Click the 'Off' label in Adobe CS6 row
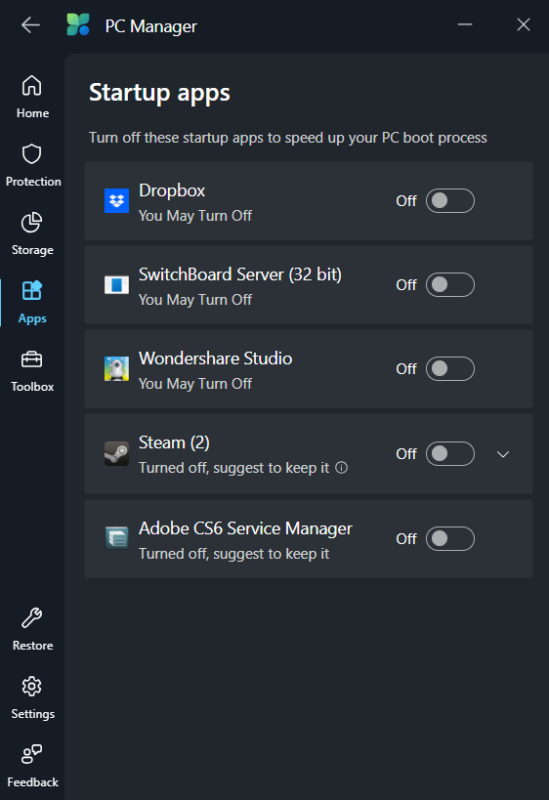The image size is (549, 800). pyautogui.click(x=406, y=539)
